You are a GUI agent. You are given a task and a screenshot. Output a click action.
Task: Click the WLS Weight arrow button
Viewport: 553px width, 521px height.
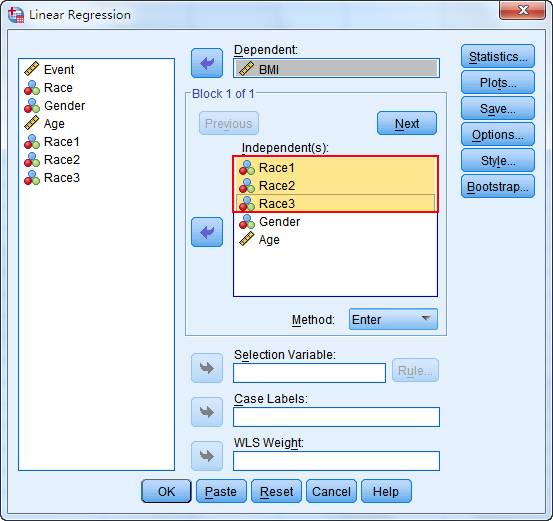[x=207, y=456]
